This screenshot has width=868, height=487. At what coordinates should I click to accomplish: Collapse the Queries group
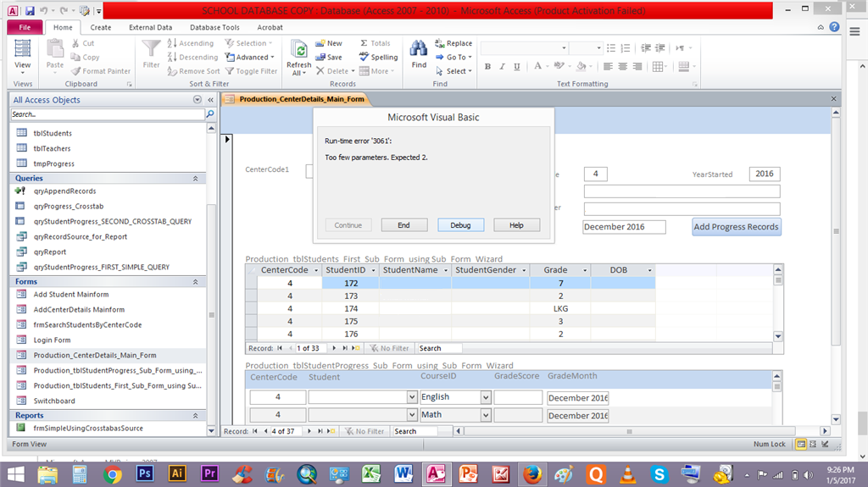click(196, 178)
